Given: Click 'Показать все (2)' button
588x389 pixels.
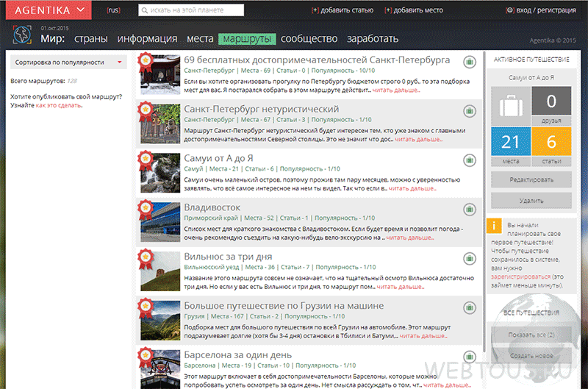Looking at the screenshot, I should pos(531,335).
